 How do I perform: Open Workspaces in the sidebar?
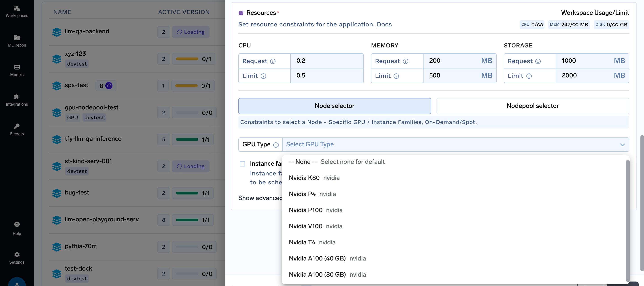[17, 11]
